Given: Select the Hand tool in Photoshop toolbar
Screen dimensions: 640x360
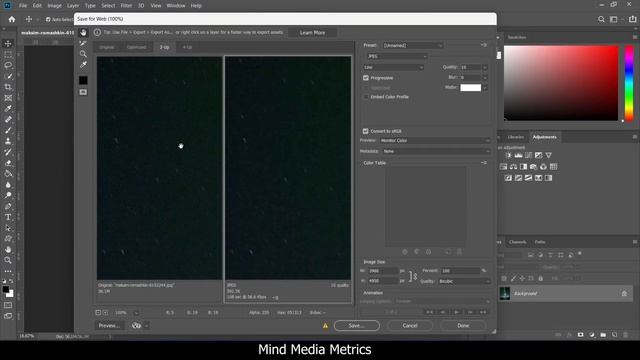Looking at the screenshot, I should (8, 249).
